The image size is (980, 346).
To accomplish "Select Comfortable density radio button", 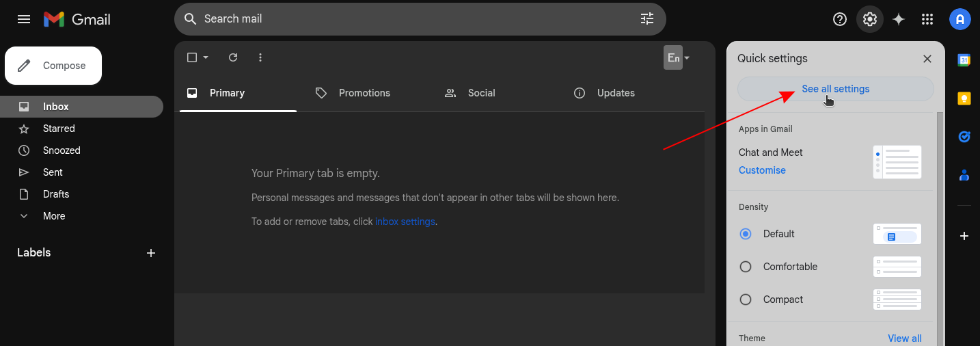I will (x=746, y=267).
